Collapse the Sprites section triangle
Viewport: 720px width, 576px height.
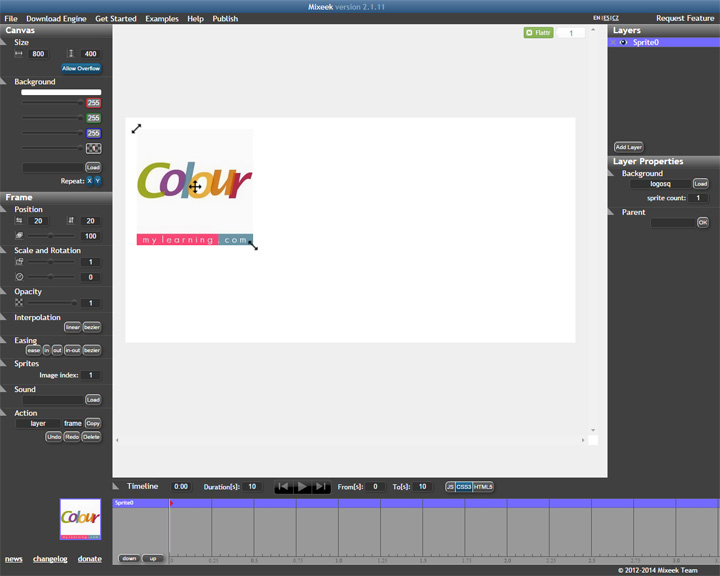click(3, 363)
